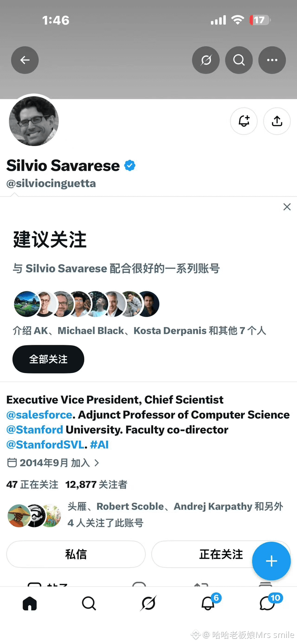
Task: Open Grok icon in the profile header
Action: point(206,60)
